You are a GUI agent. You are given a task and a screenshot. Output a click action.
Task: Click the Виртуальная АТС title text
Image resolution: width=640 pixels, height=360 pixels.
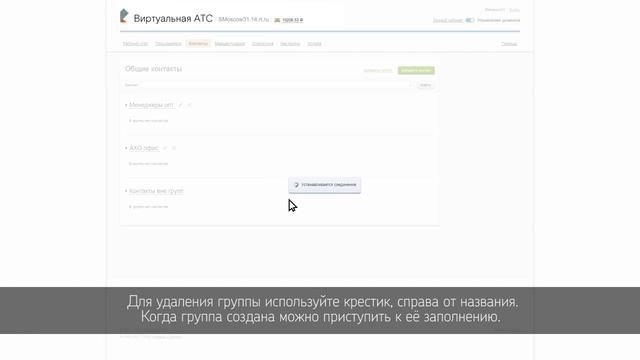click(x=173, y=18)
